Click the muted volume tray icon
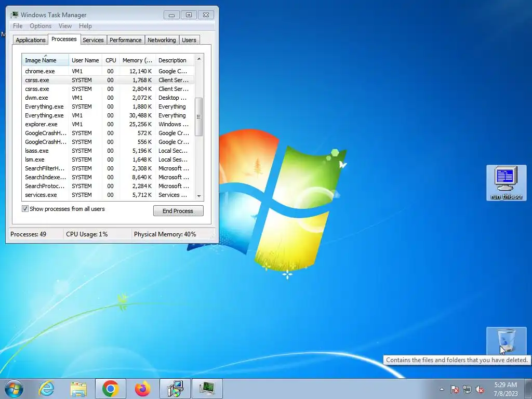The height and width of the screenshot is (399, 532). [480, 389]
